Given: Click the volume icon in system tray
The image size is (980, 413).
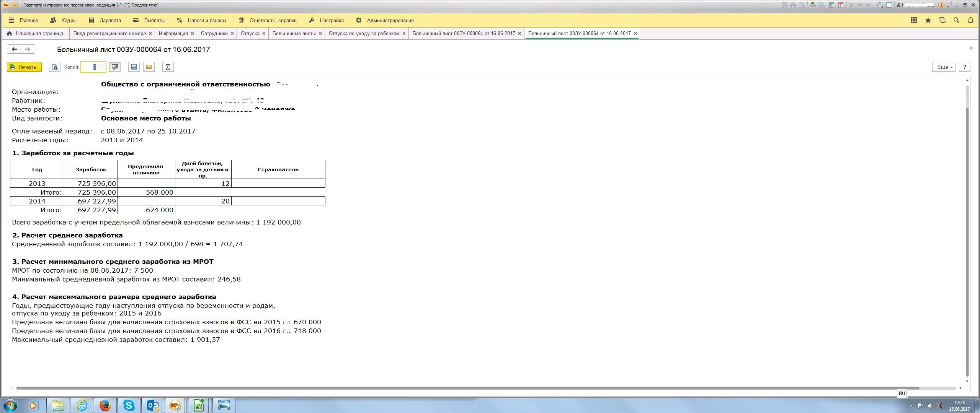Looking at the screenshot, I should [x=930, y=406].
